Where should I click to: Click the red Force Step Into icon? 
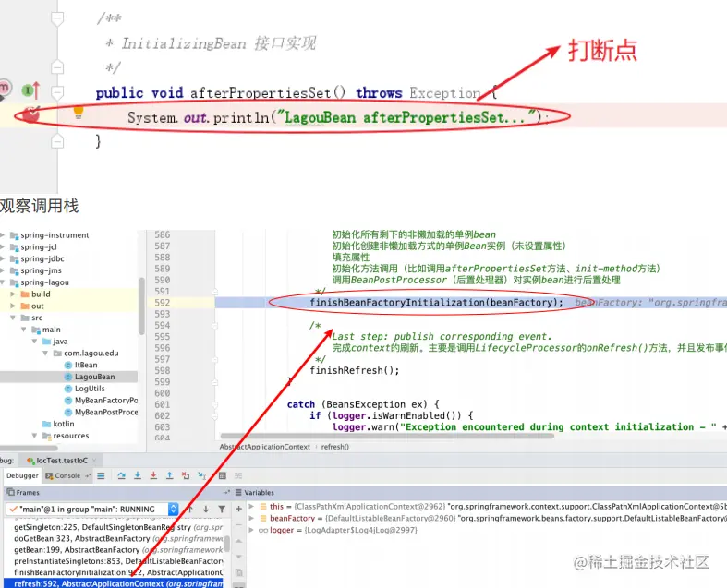[153, 476]
